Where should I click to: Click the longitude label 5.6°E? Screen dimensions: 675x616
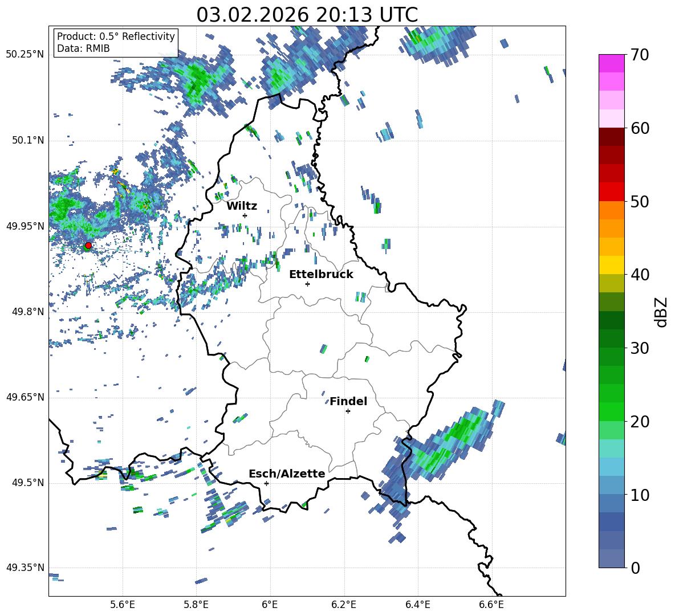[x=123, y=605]
